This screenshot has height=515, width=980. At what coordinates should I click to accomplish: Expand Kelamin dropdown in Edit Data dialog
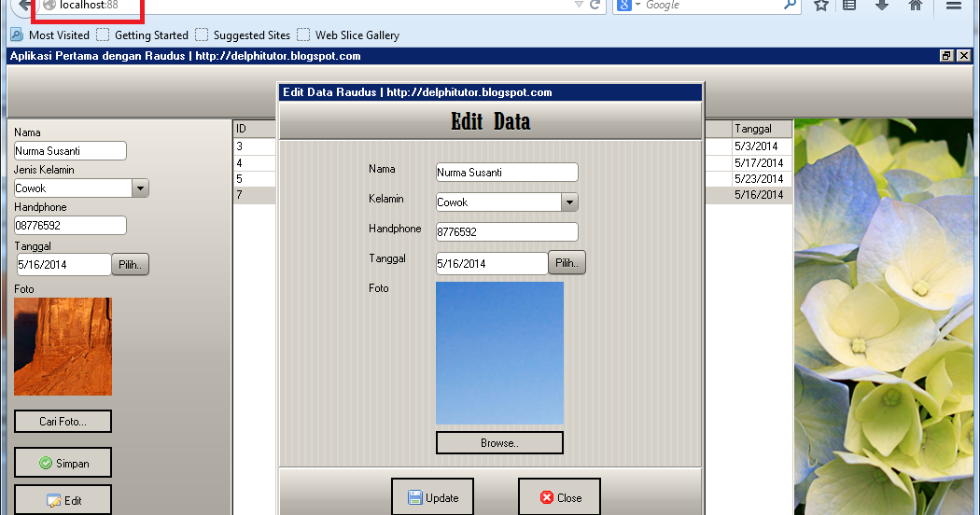(x=569, y=202)
